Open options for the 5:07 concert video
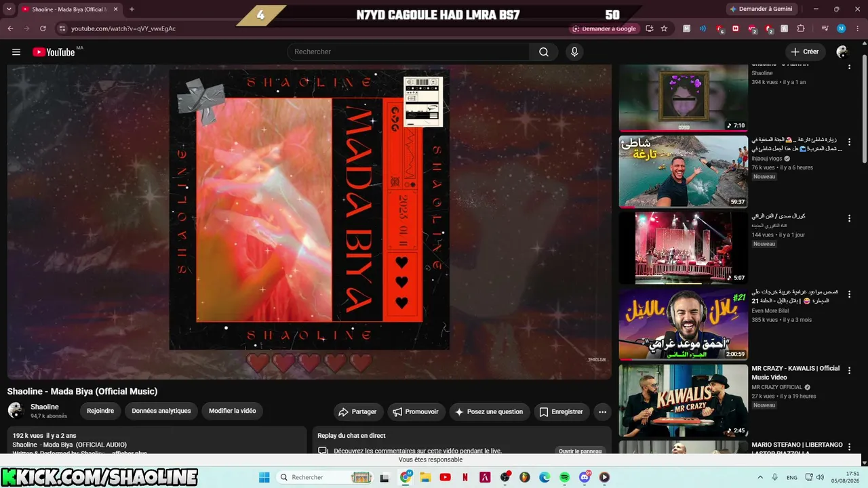Viewport: 868px width, 488px height. pyautogui.click(x=849, y=218)
